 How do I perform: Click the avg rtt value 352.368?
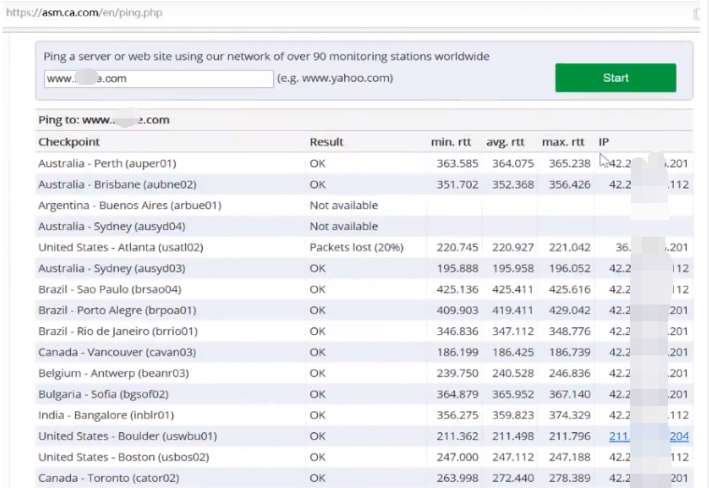[x=513, y=185]
